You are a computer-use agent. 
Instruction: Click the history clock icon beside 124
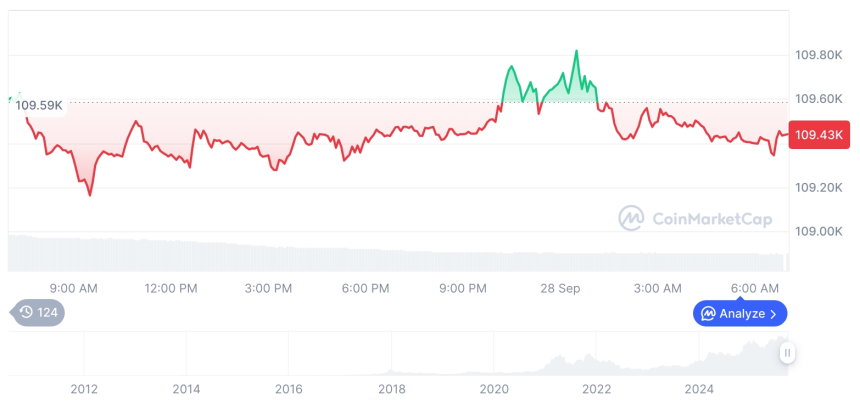point(26,313)
